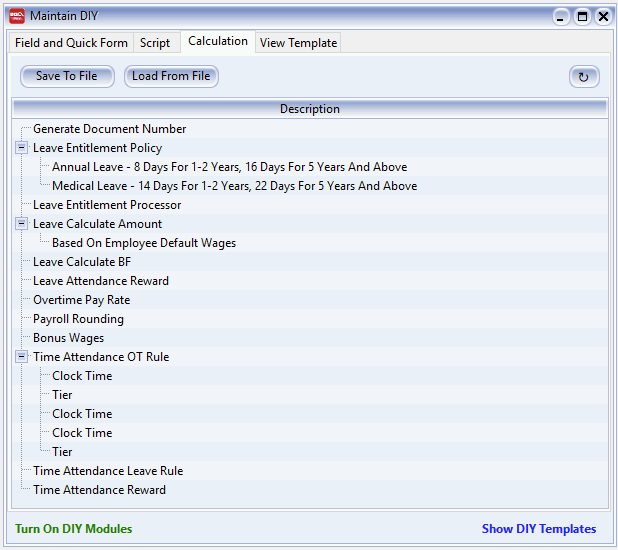Collapse the Leave Calculate Amount node
Viewport: 618px width, 550px height.
pos(22,224)
